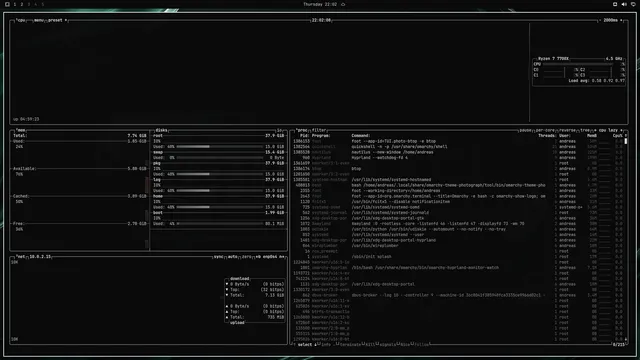Screen dimensions: 640x360
Task: Click Follow in the proc footer
Action: click(422, 344)
